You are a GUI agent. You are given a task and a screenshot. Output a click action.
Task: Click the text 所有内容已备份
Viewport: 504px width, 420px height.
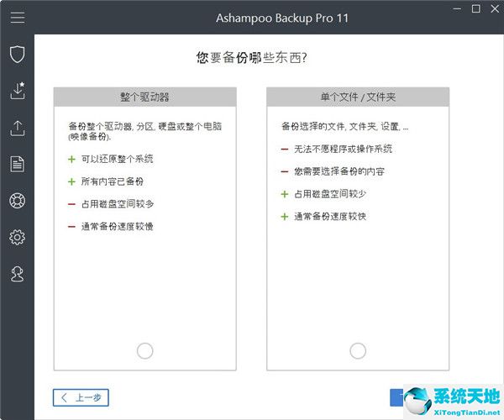113,181
